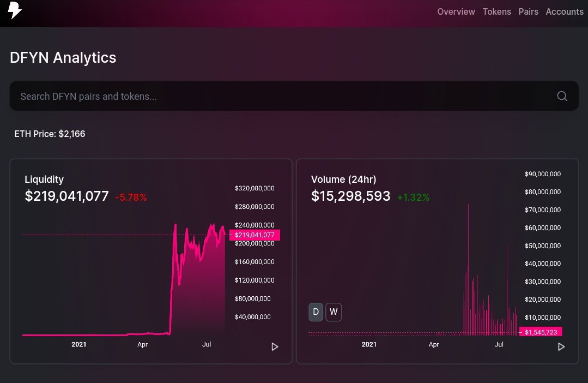The image size is (588, 383).
Task: Click the +1.32% volume change value
Action: click(x=413, y=197)
